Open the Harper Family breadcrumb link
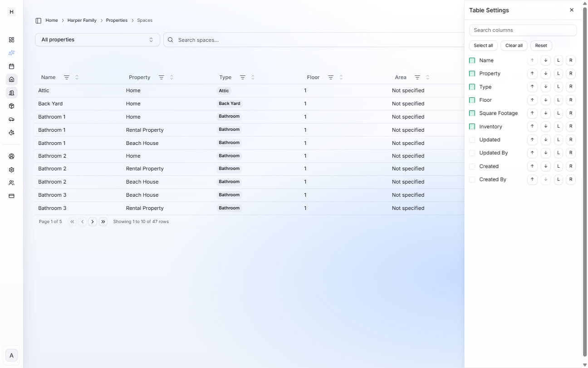The height and width of the screenshot is (368, 588). pos(82,20)
